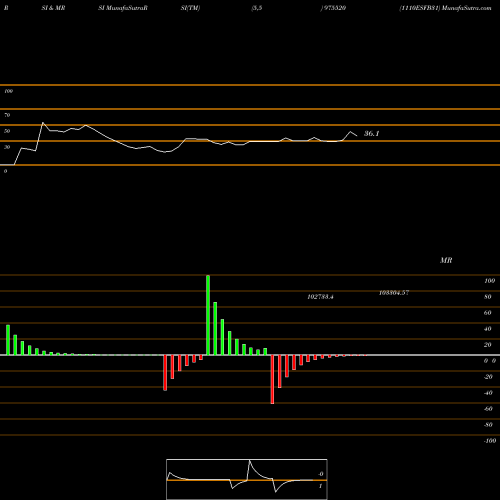500x500 pixels.
Task: Click the RSI axis label 50
Action: pos(7,131)
